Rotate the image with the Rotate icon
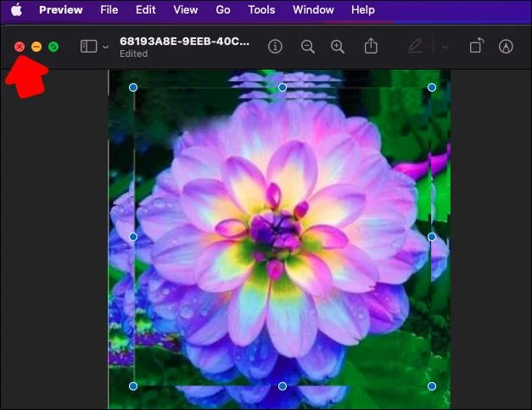The height and width of the screenshot is (410, 532). [x=477, y=47]
